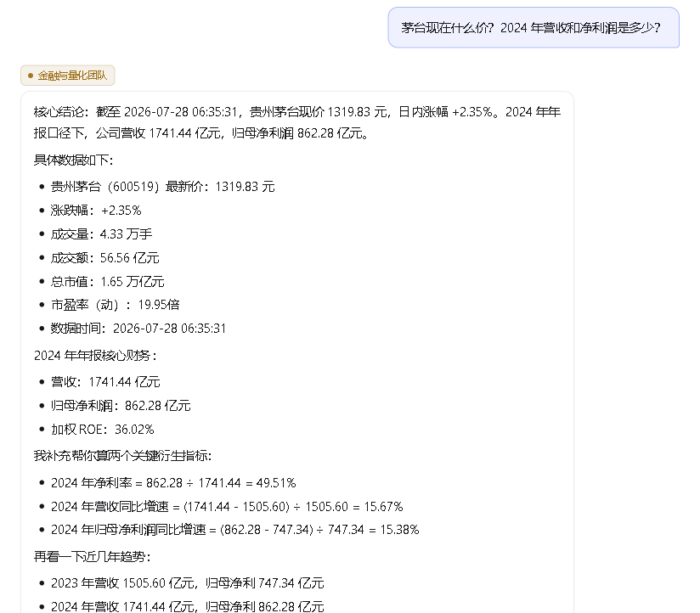Screen dimensions: 700x613
Task: Select the 营收同比增速 15.67% formula
Action: pyautogui.click(x=227, y=506)
